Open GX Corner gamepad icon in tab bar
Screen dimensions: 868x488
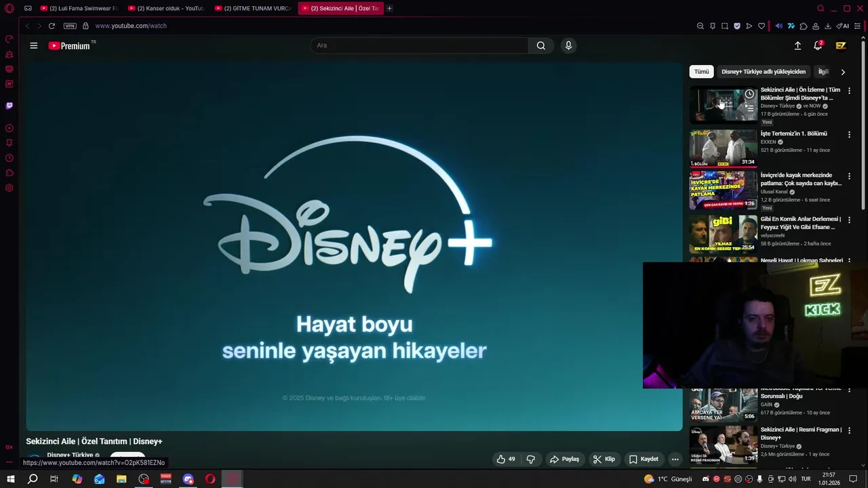(28, 8)
